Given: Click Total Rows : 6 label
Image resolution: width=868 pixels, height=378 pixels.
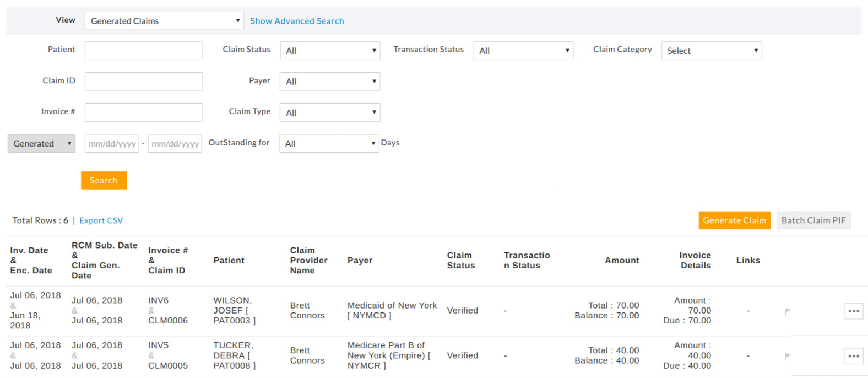Looking at the screenshot, I should [40, 220].
